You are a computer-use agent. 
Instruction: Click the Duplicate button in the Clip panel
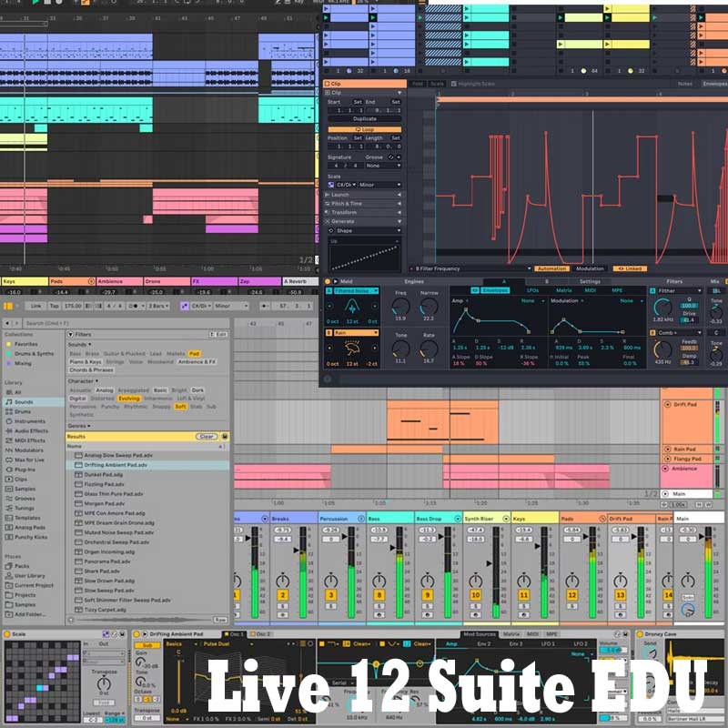point(365,116)
